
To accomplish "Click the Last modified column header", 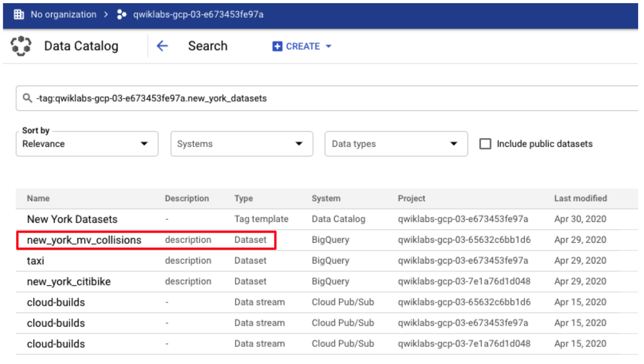I will pyautogui.click(x=581, y=198).
